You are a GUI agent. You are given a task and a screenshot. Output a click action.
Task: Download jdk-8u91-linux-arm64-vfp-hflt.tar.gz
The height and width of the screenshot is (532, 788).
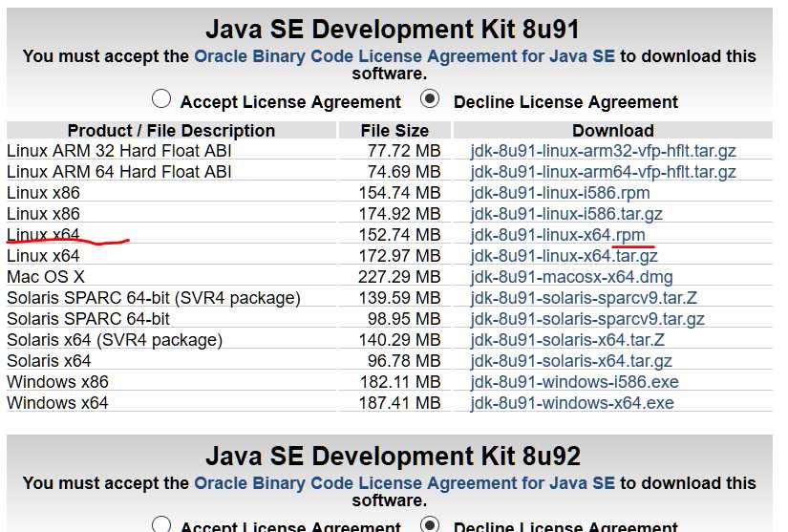coord(603,172)
